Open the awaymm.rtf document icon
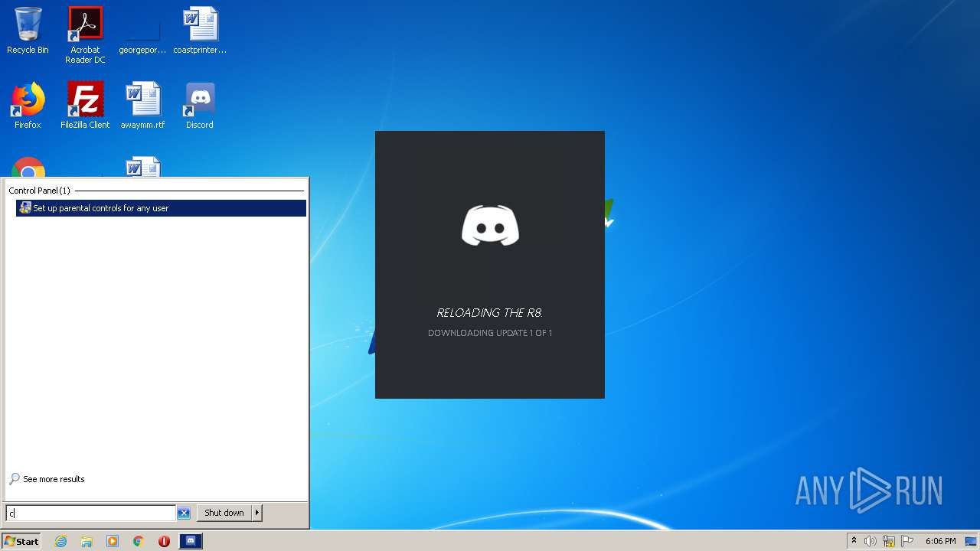980x551 pixels. (x=142, y=106)
